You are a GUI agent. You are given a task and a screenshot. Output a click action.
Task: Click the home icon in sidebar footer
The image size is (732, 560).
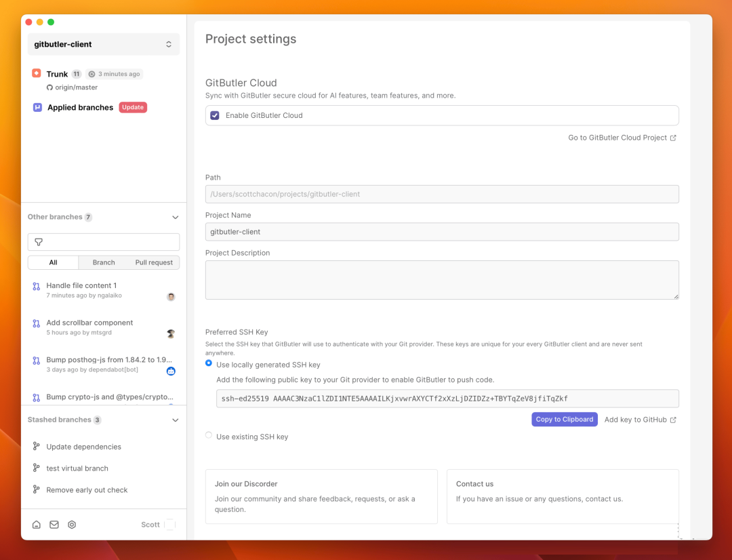click(37, 525)
